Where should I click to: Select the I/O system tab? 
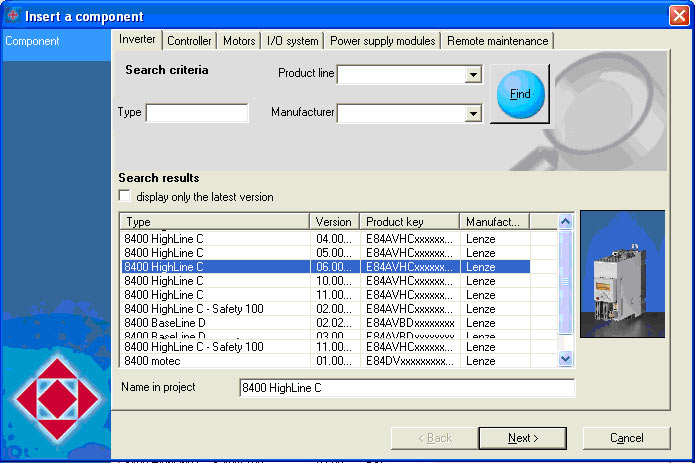(293, 41)
